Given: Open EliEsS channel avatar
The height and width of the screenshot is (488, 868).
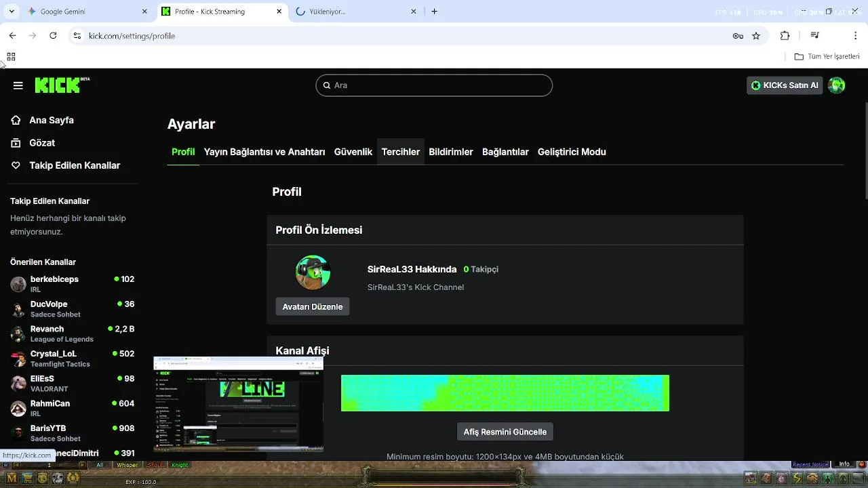Looking at the screenshot, I should pos(18,384).
